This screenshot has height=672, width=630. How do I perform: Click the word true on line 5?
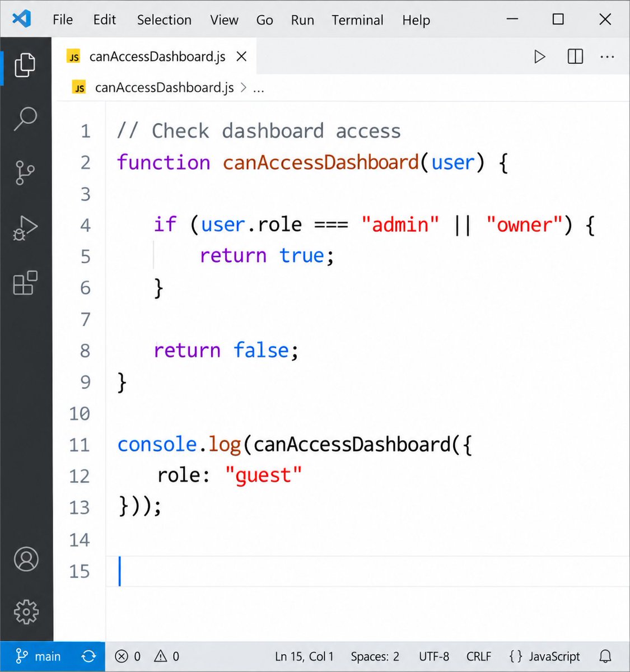[x=302, y=256]
